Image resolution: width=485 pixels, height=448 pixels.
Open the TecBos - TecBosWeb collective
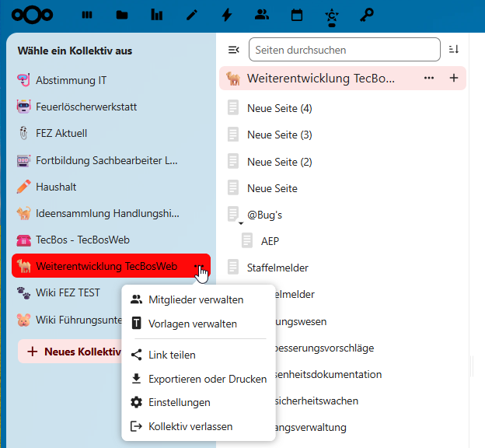click(111, 240)
